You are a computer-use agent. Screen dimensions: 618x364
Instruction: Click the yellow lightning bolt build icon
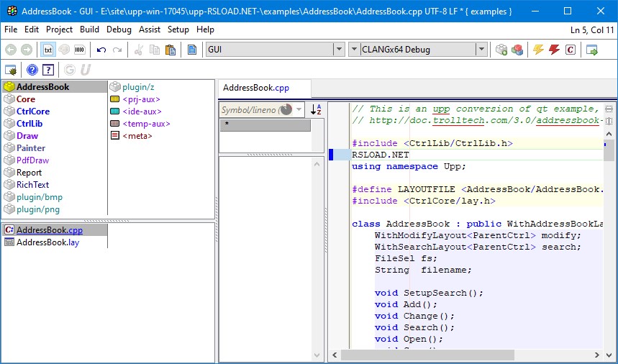click(x=537, y=50)
